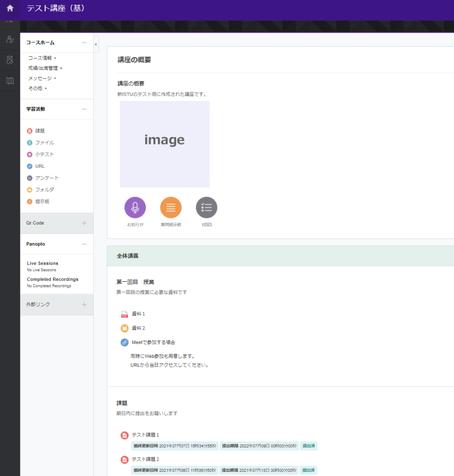The width and height of the screenshot is (454, 476).
Task: Select アンケート in sidebar list
Action: click(x=47, y=178)
